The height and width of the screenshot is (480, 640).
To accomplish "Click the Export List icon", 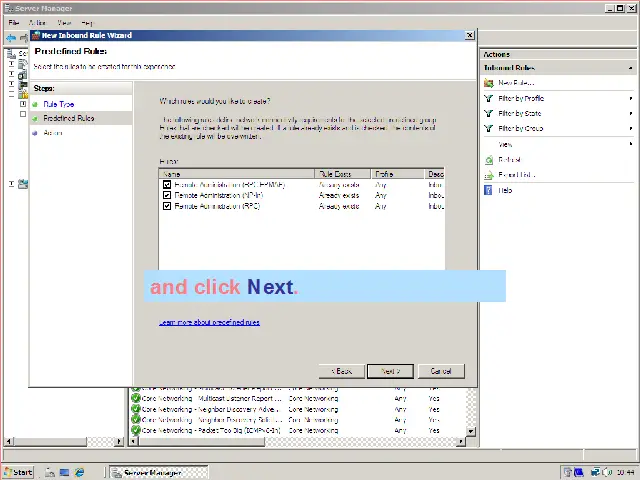I will [x=488, y=175].
